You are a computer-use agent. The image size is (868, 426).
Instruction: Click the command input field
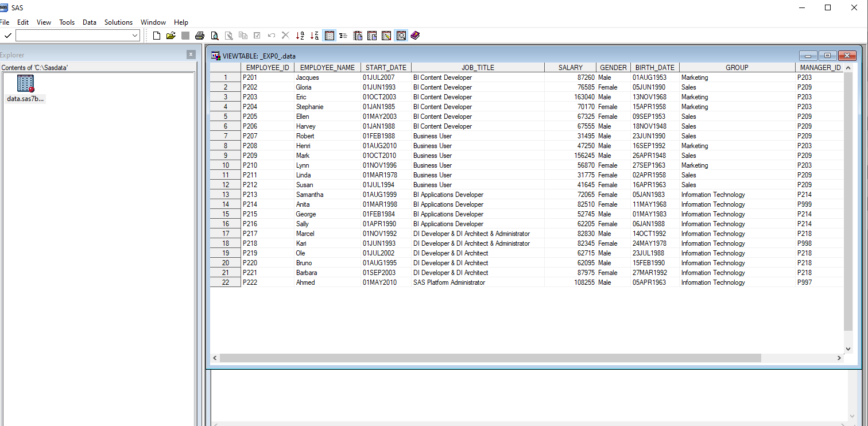(75, 35)
